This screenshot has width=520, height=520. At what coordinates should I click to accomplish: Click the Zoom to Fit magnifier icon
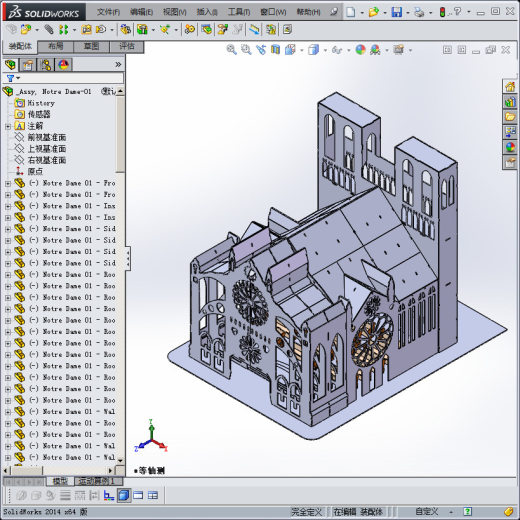point(231,50)
